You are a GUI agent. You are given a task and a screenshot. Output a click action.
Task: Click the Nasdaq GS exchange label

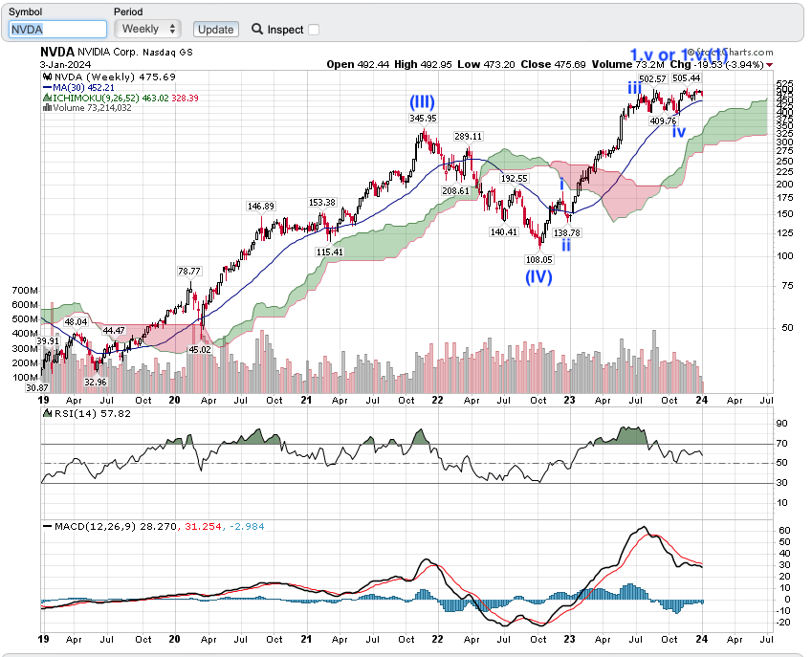(167, 53)
